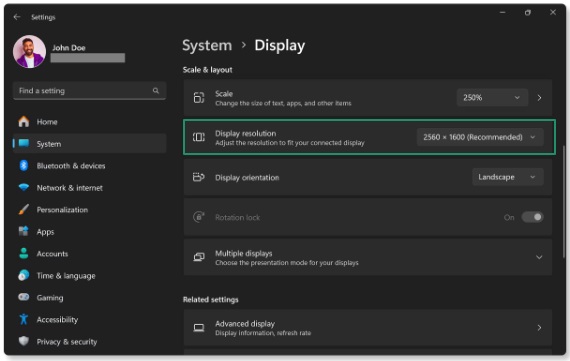Viewport: 570px width, 361px height.
Task: Click the Privacy & security shield icon
Action: click(x=24, y=341)
